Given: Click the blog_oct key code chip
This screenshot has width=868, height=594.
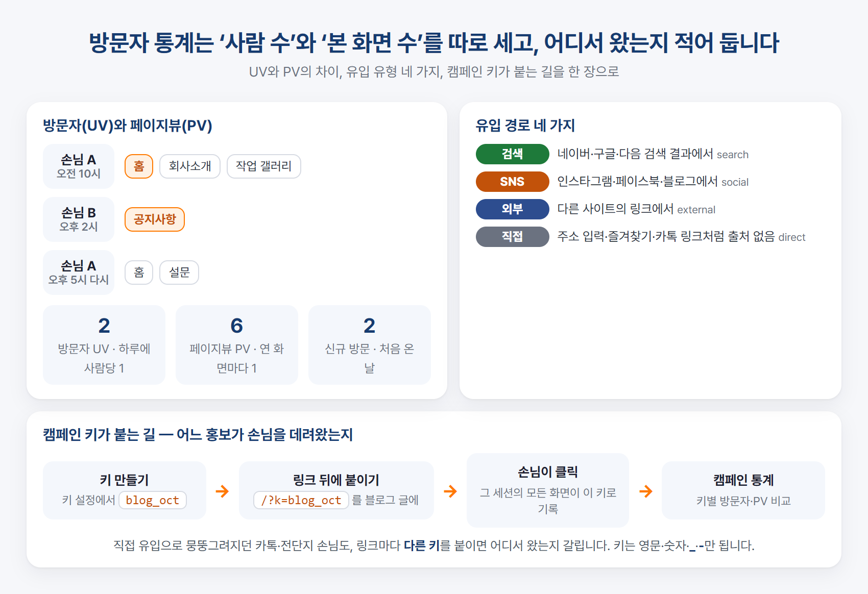Looking at the screenshot, I should click(x=153, y=500).
